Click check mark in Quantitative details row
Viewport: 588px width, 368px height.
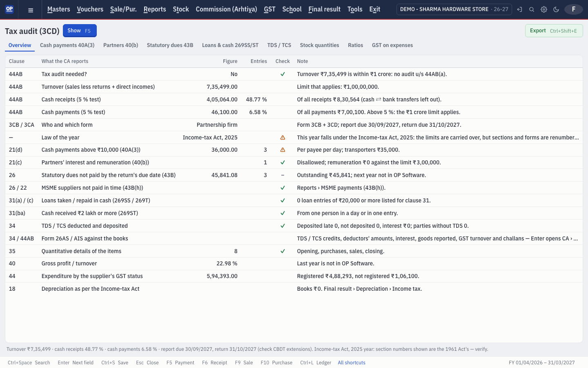click(x=283, y=251)
